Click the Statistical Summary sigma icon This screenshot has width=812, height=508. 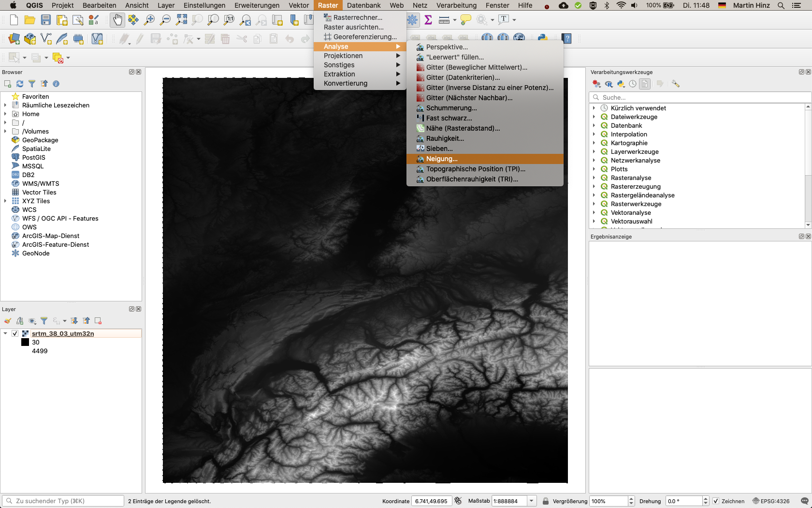(x=428, y=20)
